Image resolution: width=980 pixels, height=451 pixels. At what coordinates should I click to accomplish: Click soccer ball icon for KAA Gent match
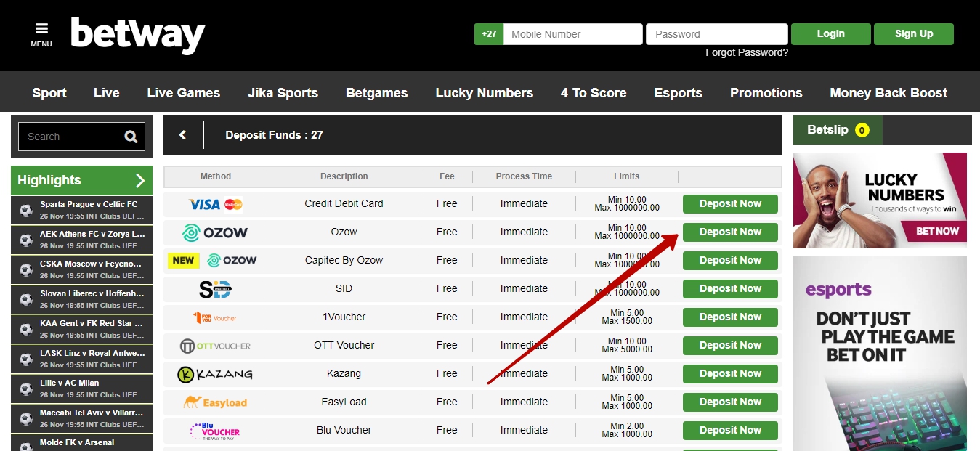tap(26, 330)
